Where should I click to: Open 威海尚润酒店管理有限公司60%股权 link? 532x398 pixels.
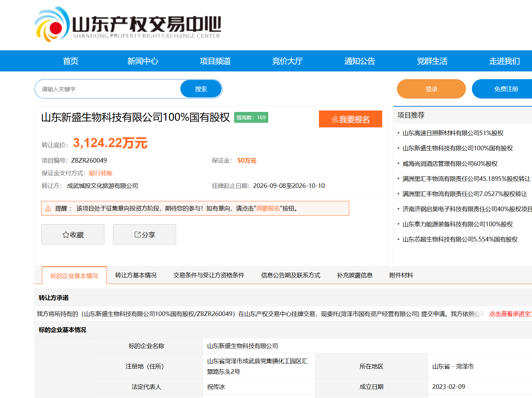point(450,164)
